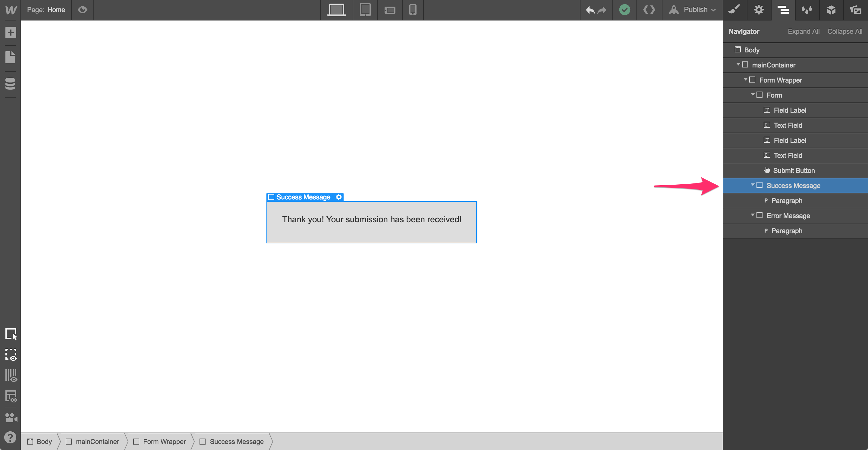This screenshot has height=450, width=868.
Task: Select Paragraph under Success Message
Action: coord(795,200)
